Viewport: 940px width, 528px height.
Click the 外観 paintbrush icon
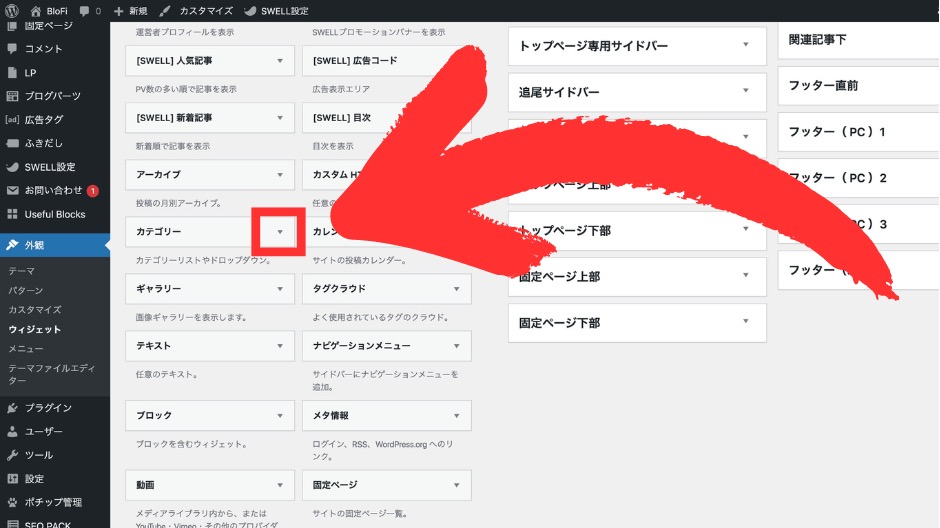[12, 245]
